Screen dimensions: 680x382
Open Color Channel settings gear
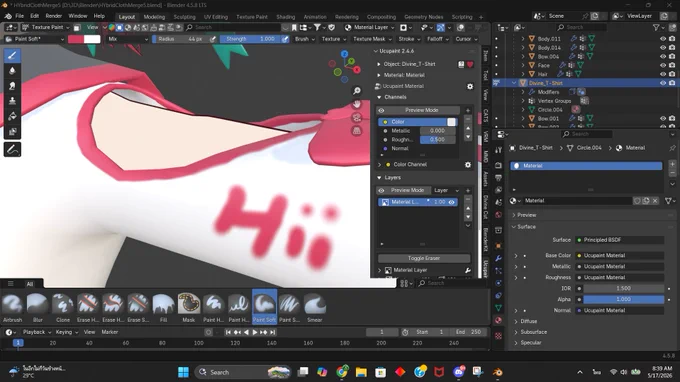468,165
